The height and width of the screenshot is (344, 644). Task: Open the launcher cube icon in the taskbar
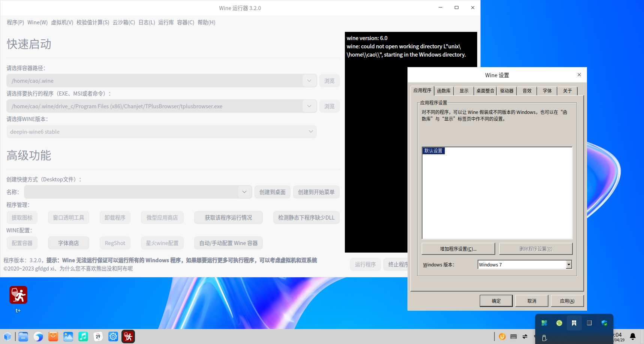7,337
